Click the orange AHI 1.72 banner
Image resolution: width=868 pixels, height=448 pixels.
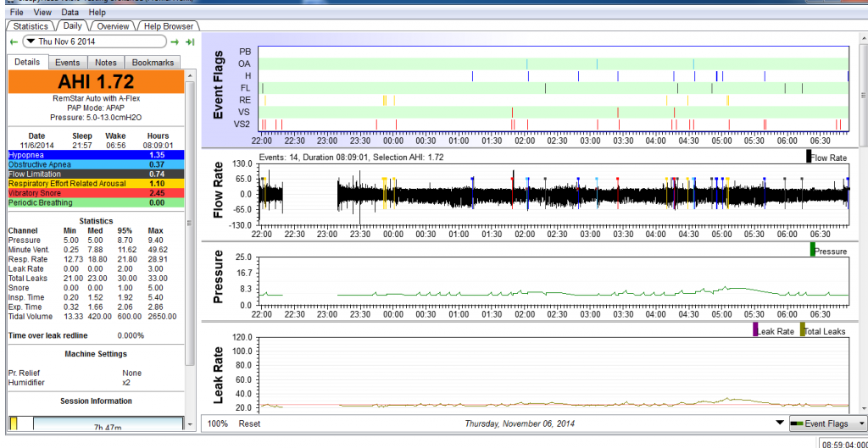[95, 82]
